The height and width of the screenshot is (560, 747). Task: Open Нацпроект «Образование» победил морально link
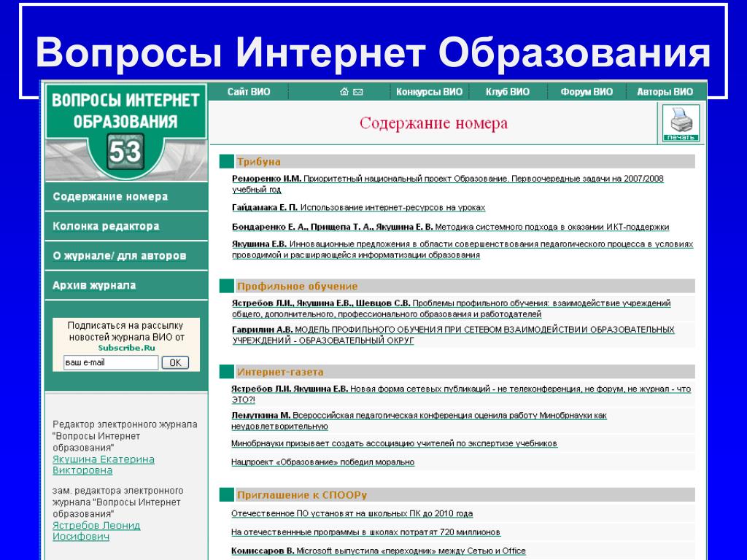pos(323,462)
